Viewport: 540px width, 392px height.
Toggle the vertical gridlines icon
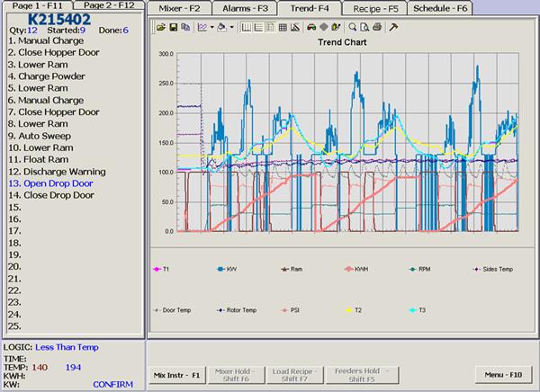point(247,27)
